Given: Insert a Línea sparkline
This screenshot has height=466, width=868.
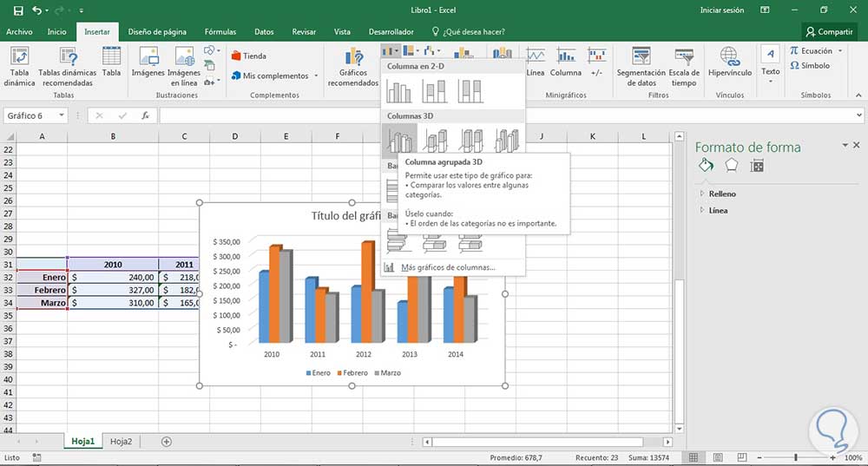Looking at the screenshot, I should coord(535,62).
